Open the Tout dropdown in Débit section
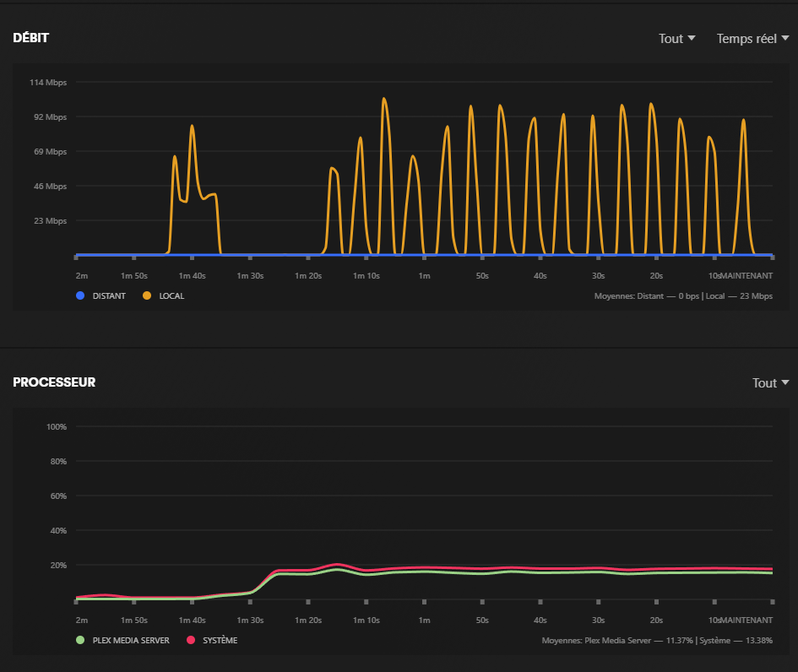Screen dimensions: 798x672 tap(676, 39)
